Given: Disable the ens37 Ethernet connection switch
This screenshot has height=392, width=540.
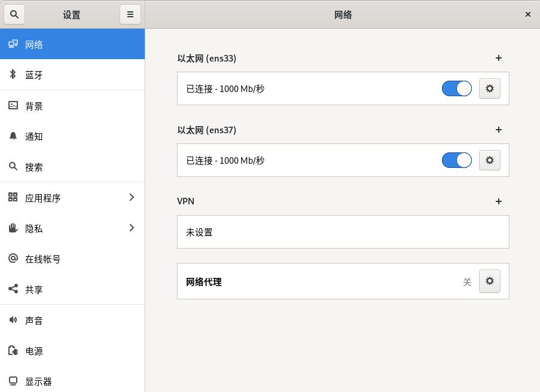Looking at the screenshot, I should [x=457, y=160].
